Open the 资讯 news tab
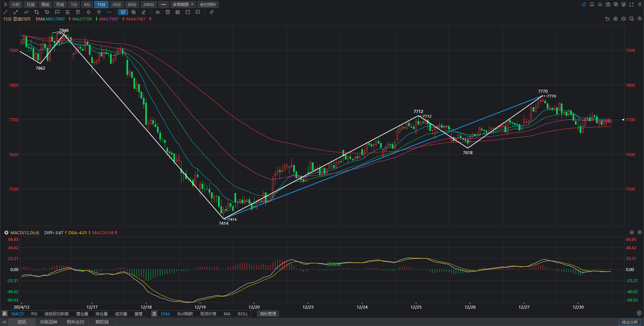 pos(22,322)
